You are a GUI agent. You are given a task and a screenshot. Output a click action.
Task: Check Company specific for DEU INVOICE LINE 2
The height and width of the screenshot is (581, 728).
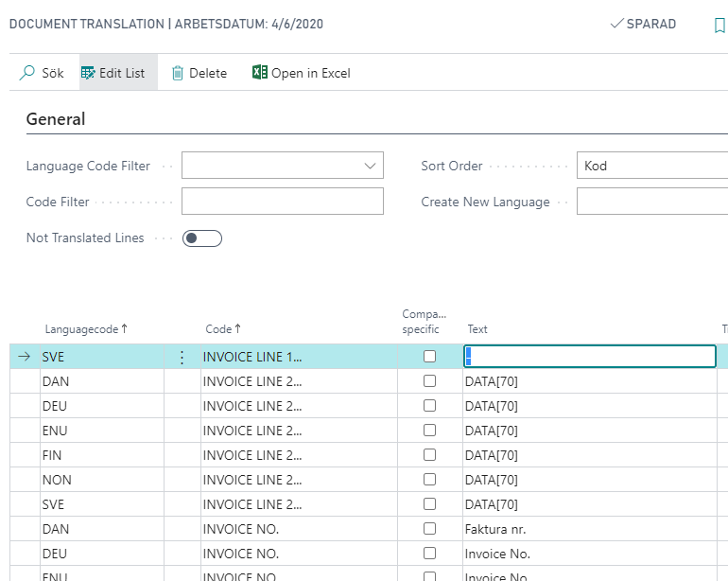(429, 406)
